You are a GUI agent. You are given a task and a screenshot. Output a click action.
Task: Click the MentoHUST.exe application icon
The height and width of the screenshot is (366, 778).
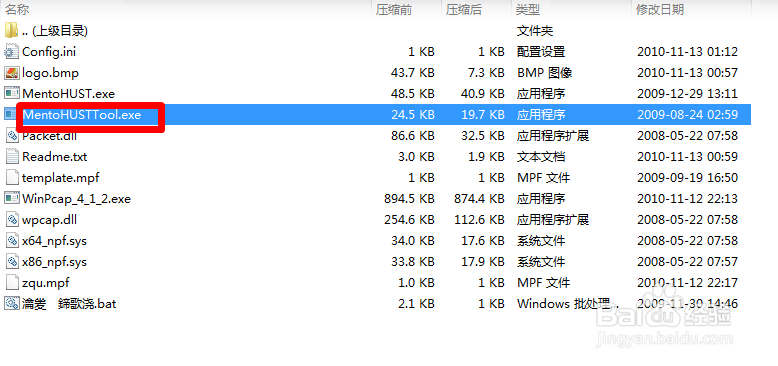pyautogui.click(x=11, y=93)
